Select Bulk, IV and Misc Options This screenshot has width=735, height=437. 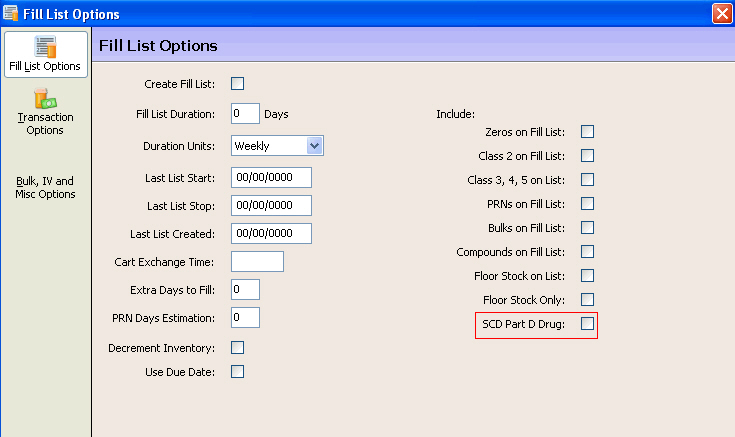[45, 188]
